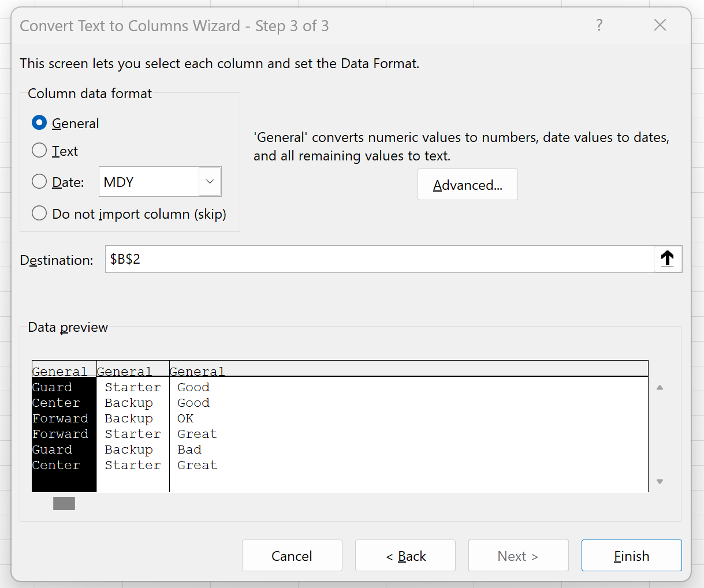Enable the Date column format option

pyautogui.click(x=39, y=181)
